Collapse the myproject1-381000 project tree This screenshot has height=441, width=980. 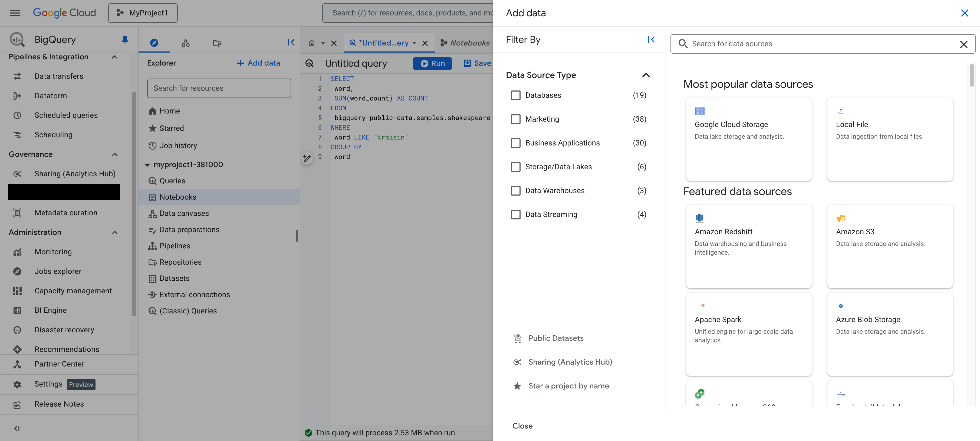pyautogui.click(x=147, y=164)
